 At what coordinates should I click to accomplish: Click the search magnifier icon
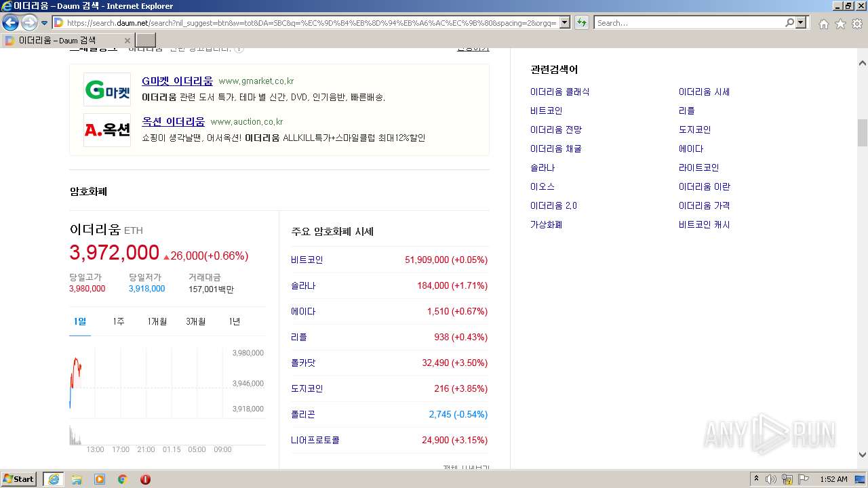point(789,22)
